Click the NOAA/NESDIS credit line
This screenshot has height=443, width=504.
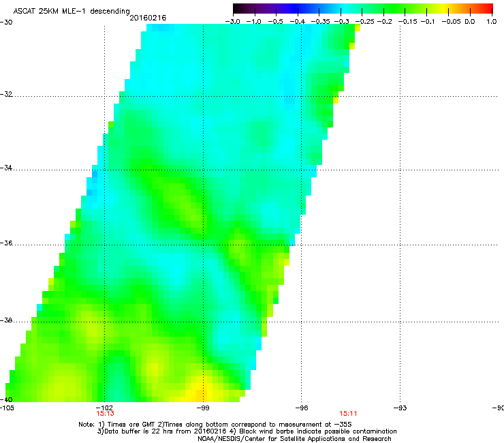point(294,439)
